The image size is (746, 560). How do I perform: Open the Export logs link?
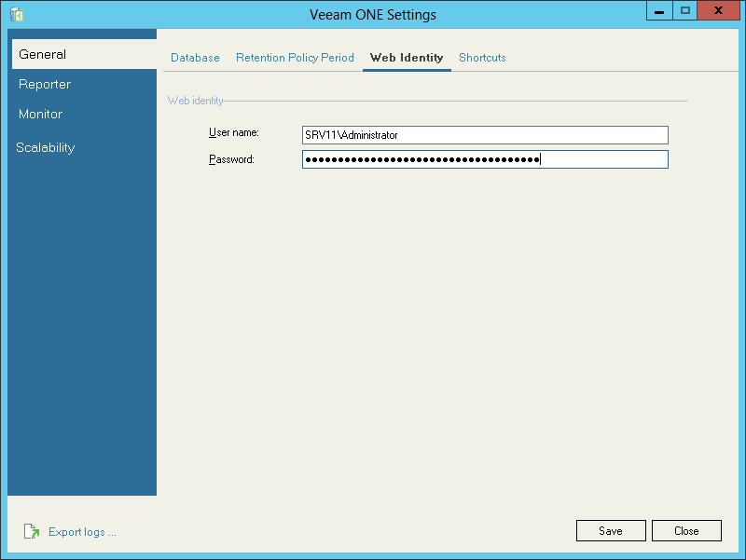pyautogui.click(x=82, y=532)
